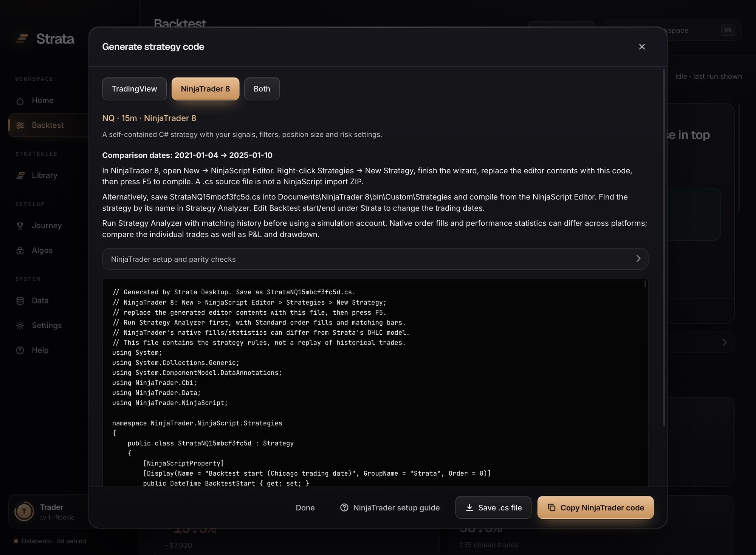Image resolution: width=756 pixels, height=555 pixels.
Task: Click the command-K shortcut badge in search
Action: 728,30
